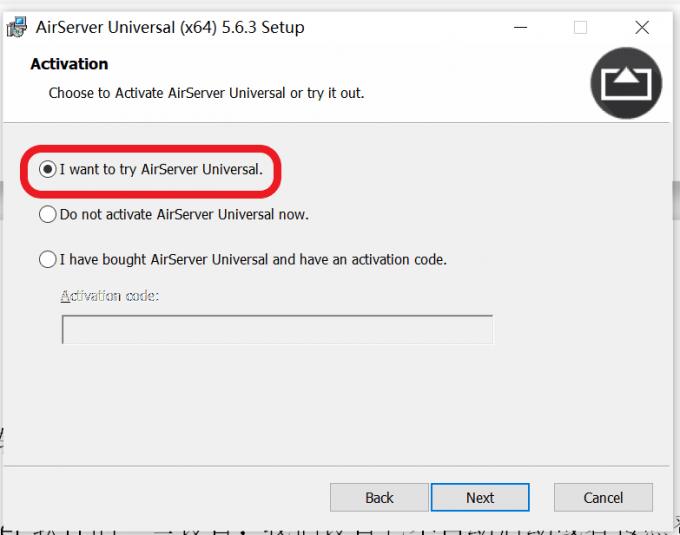The height and width of the screenshot is (535, 680).
Task: Click the AirServer Universal Setup title bar text
Action: 170,27
